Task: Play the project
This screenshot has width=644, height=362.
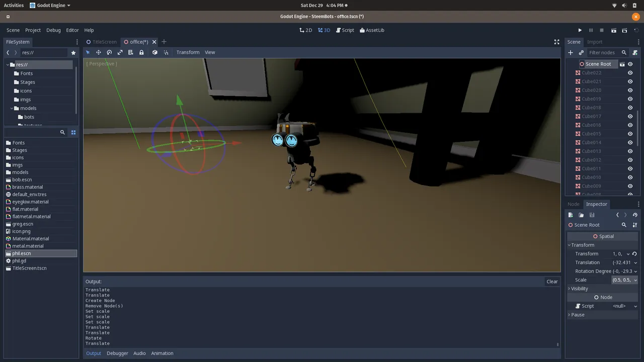Action: [x=580, y=30]
